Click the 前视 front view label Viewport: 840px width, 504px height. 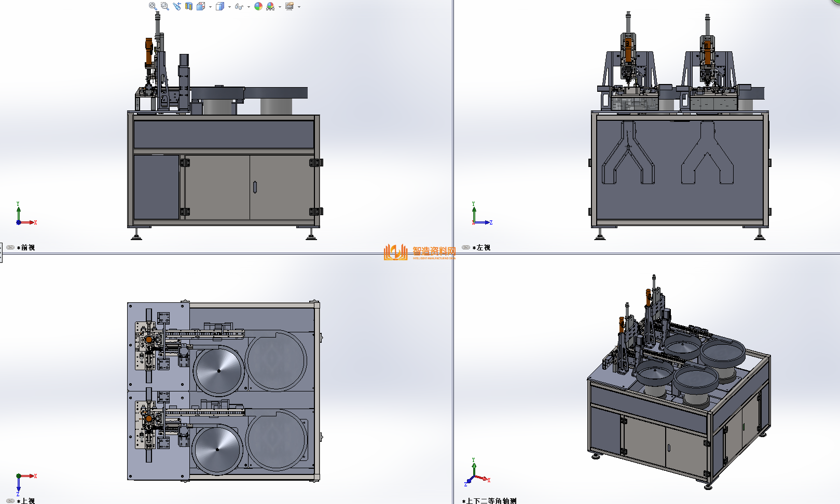point(28,248)
